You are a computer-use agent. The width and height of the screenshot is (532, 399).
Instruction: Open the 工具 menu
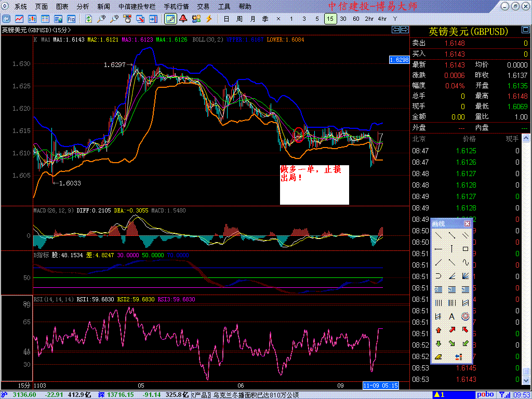[x=224, y=6]
